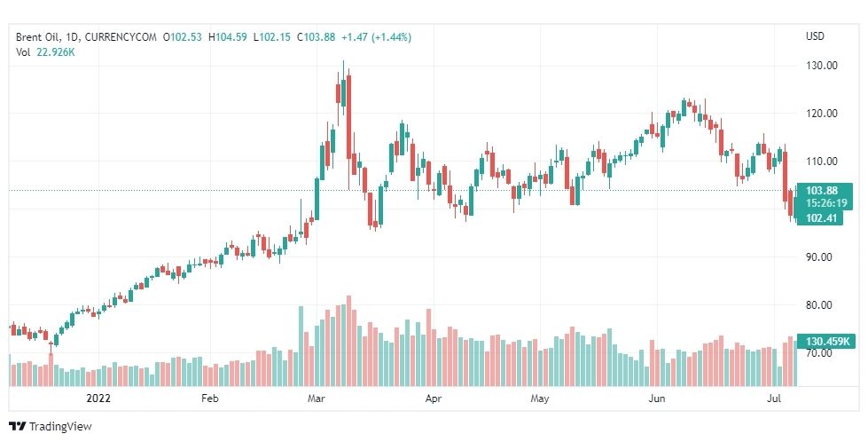Click the 130.00 price scale label
Viewport: 868px width, 442px height.
coord(820,66)
